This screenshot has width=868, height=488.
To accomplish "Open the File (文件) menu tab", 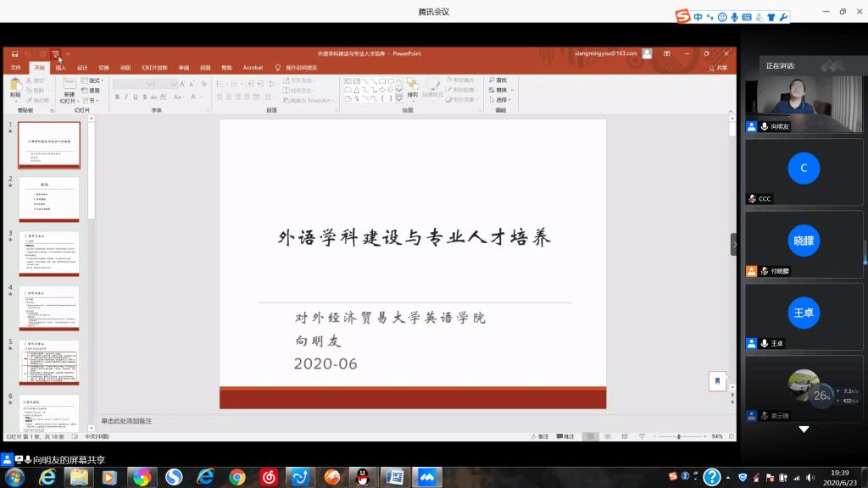I will coord(15,68).
